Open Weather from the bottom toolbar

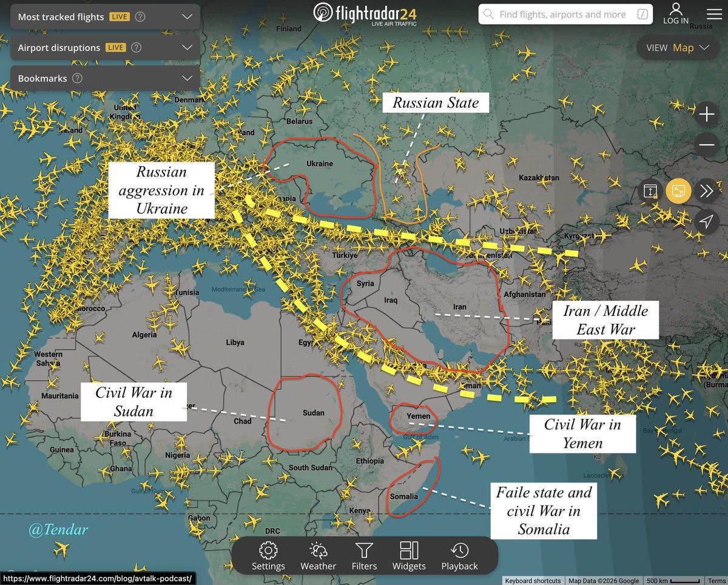(x=318, y=557)
